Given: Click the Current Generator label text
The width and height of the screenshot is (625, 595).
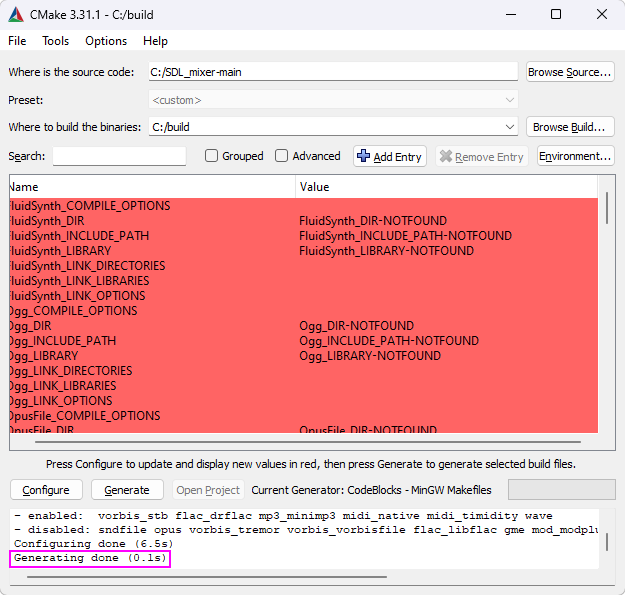Looking at the screenshot, I should pos(371,490).
